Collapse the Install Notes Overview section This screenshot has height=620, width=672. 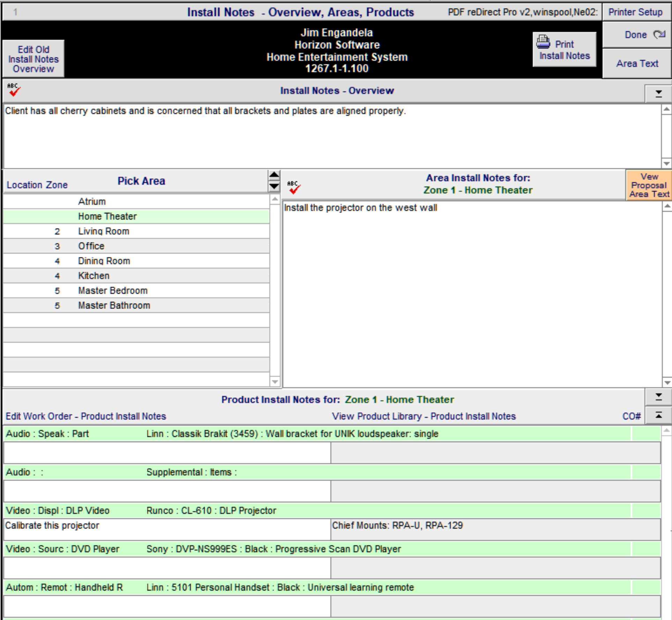tap(658, 94)
